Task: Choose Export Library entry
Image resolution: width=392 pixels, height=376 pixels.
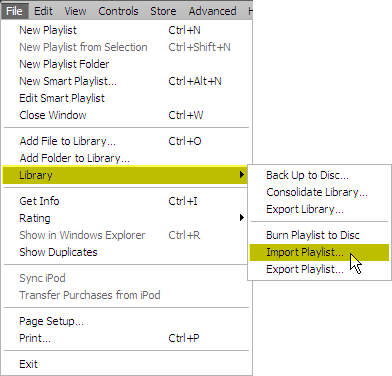Action: [319, 209]
